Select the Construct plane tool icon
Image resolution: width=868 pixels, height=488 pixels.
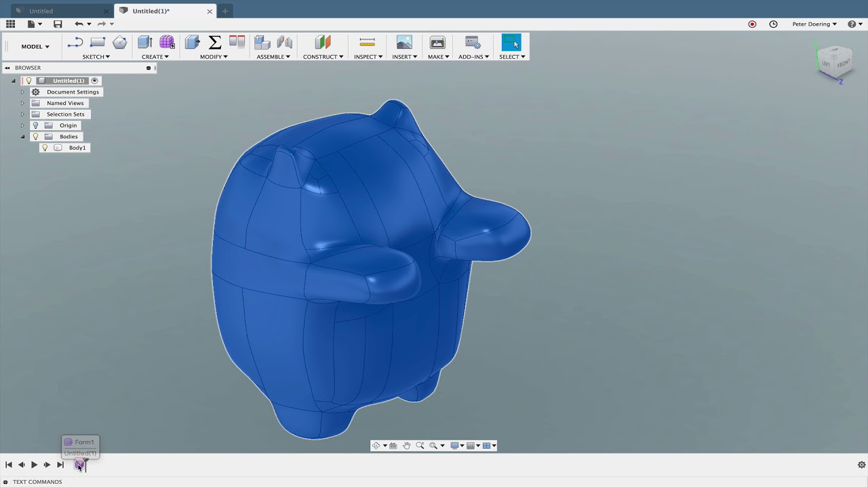(x=323, y=42)
